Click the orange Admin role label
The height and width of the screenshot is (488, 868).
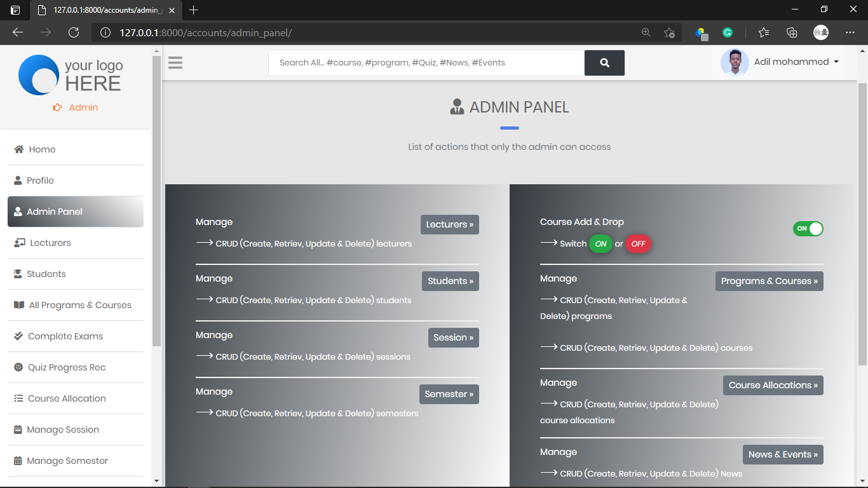pyautogui.click(x=83, y=107)
